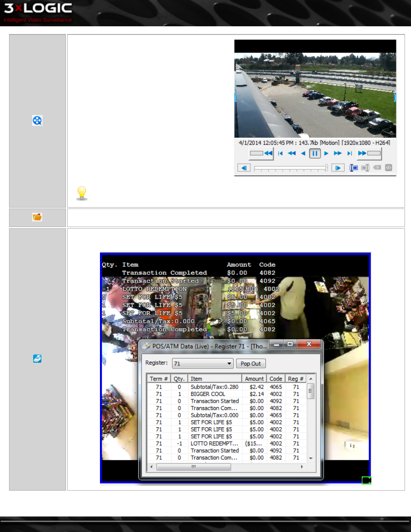Play video in reverse
The image size is (411, 532).
(303, 153)
